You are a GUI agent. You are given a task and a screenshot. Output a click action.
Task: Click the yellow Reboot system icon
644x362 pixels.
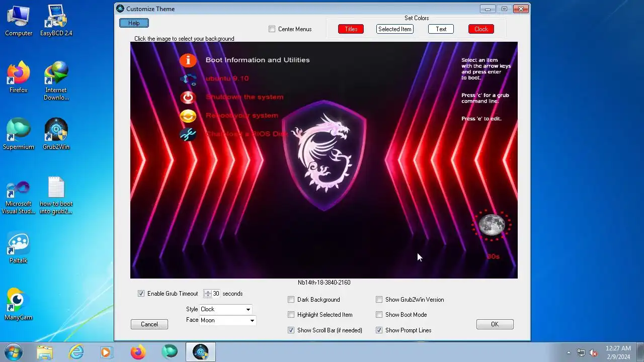click(x=188, y=116)
